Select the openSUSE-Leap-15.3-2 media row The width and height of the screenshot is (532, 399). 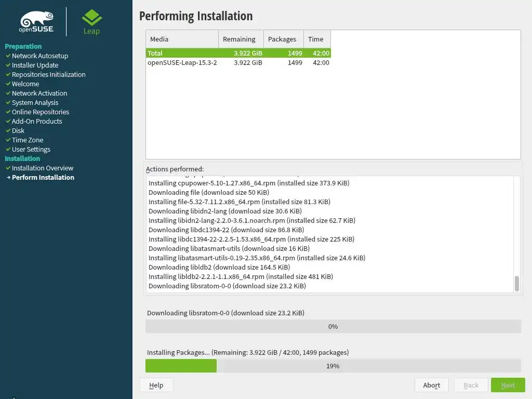(x=238, y=62)
